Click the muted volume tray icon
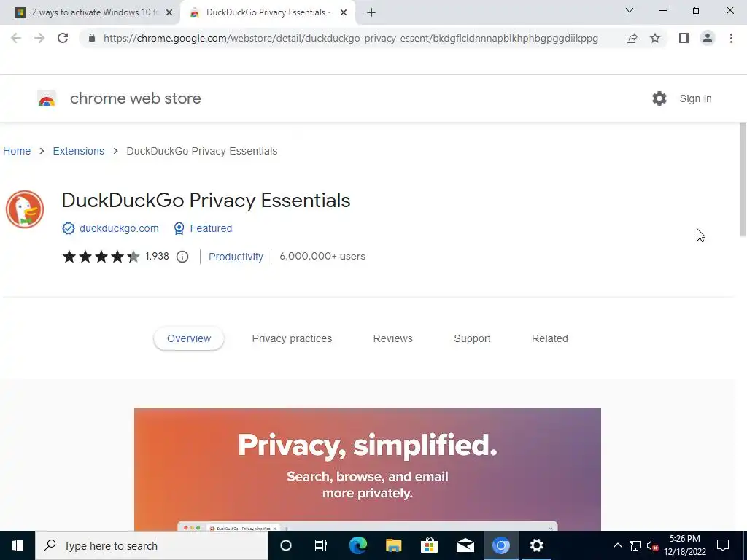The image size is (747, 560). coord(652,545)
